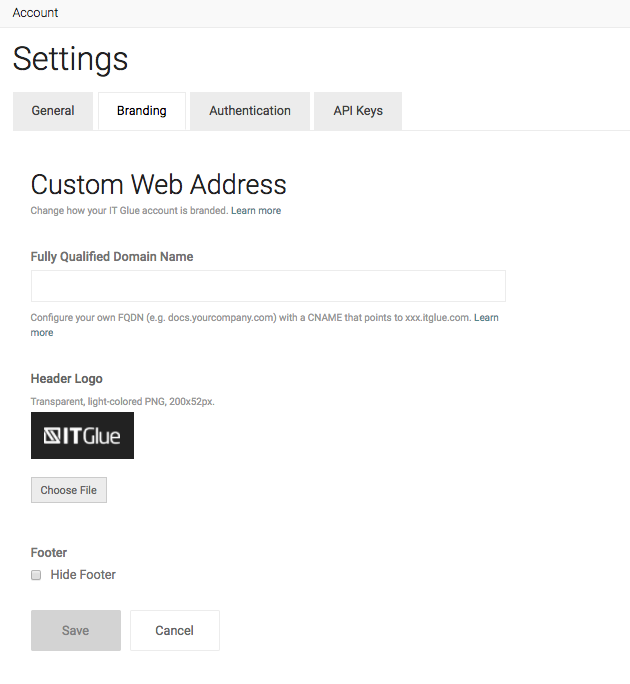Click the Footer section label

tap(49, 552)
